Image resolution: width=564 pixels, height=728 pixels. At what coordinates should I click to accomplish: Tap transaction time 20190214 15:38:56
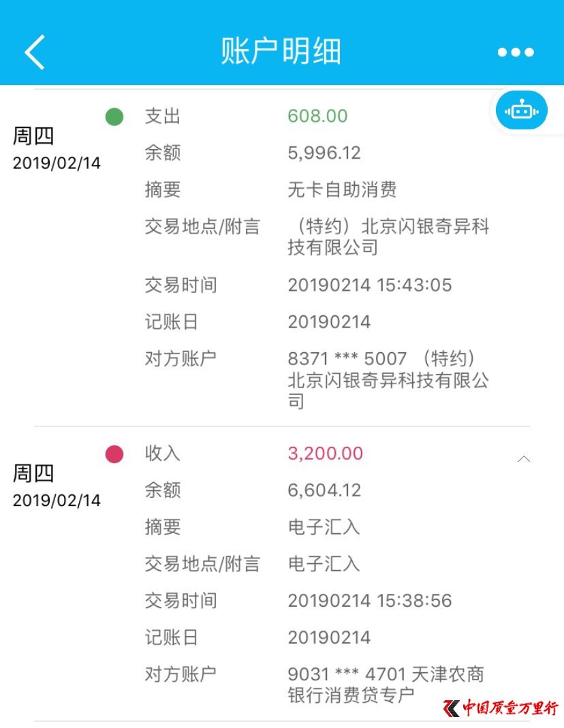pos(369,601)
